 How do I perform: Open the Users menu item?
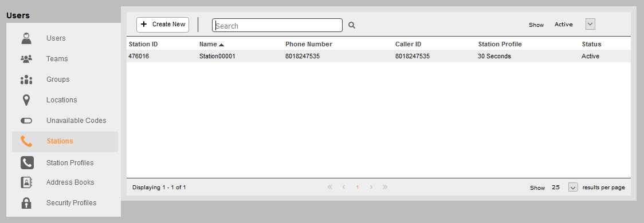[x=56, y=38]
